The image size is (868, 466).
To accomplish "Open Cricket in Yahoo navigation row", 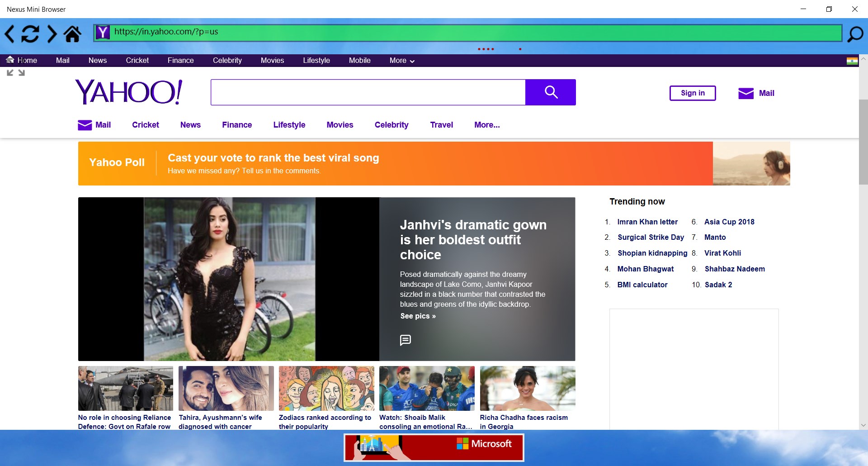I will point(146,125).
